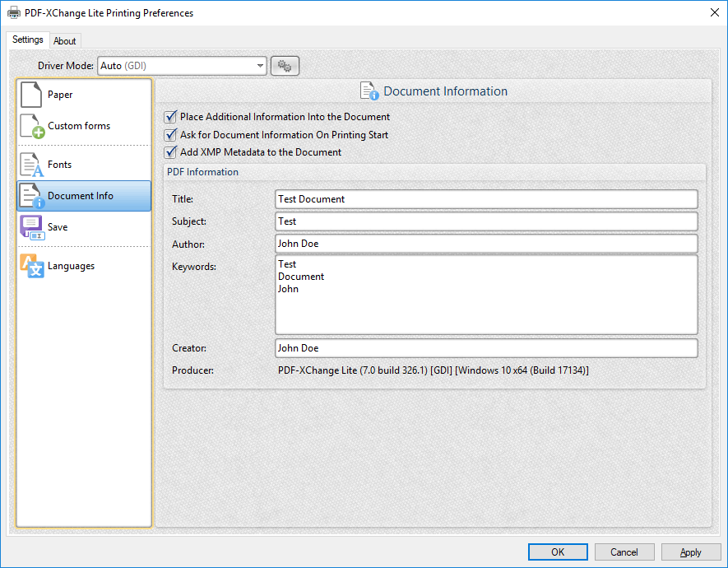The image size is (728, 568).
Task: Open the Custom forms page icon
Action: [33, 126]
